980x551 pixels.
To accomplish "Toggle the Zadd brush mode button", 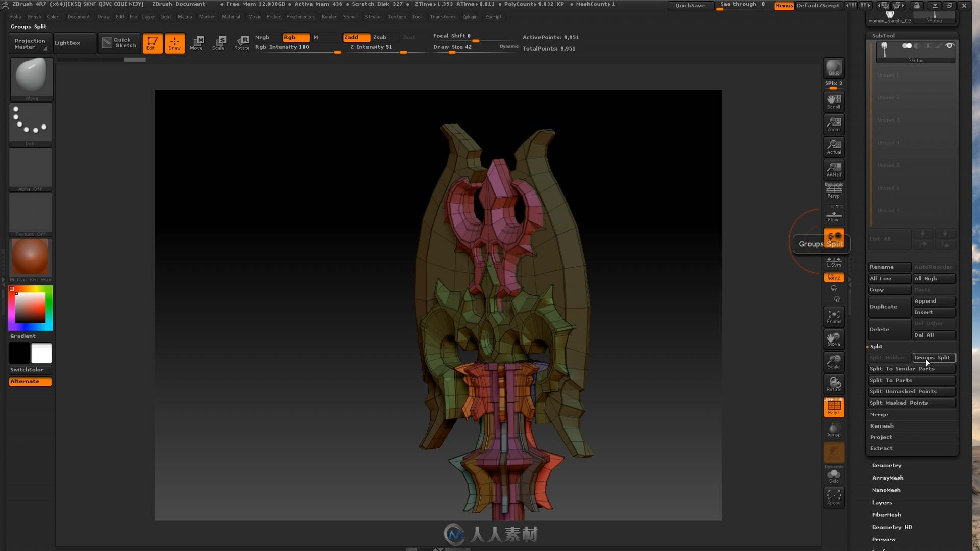I will [351, 37].
